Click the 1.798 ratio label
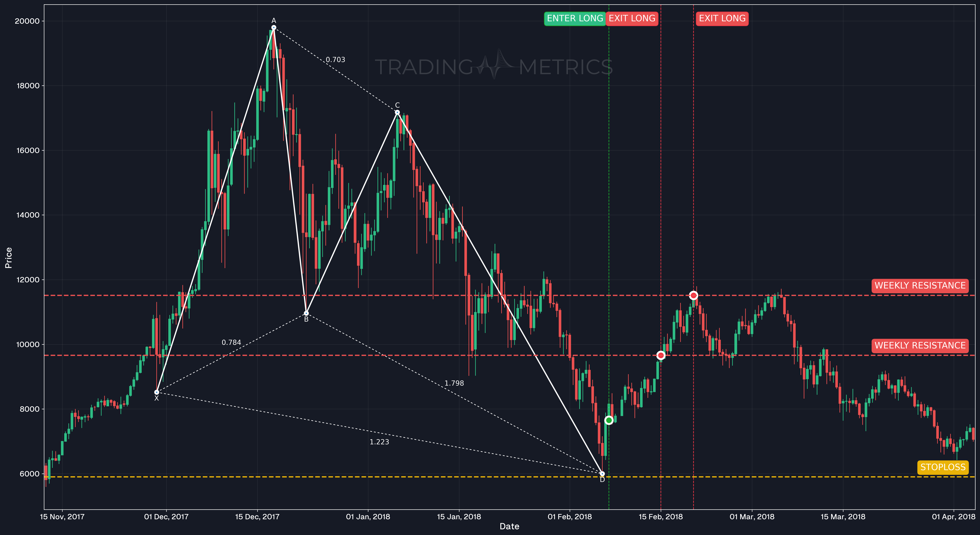Image resolution: width=980 pixels, height=535 pixels. coord(454,383)
